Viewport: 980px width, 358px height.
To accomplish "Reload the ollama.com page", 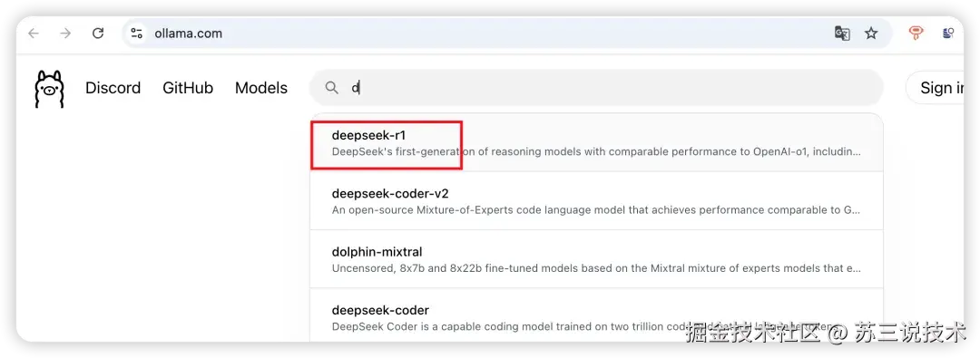I will (x=98, y=34).
